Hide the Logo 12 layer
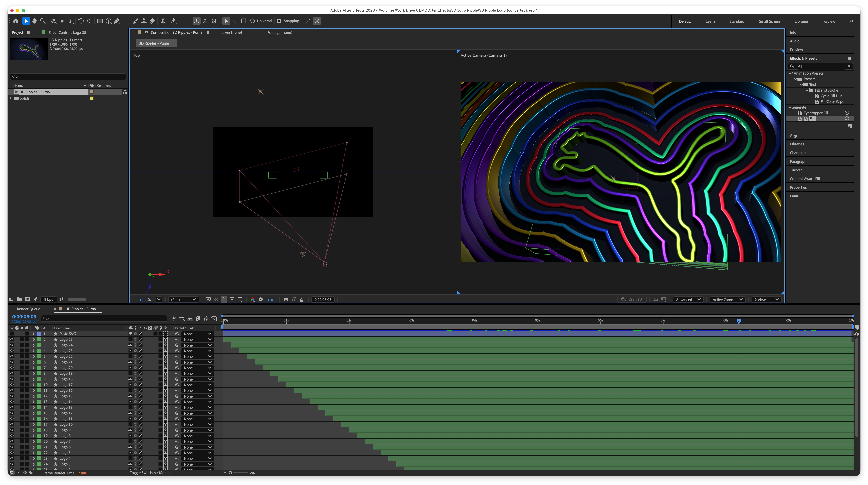 pyautogui.click(x=12, y=413)
